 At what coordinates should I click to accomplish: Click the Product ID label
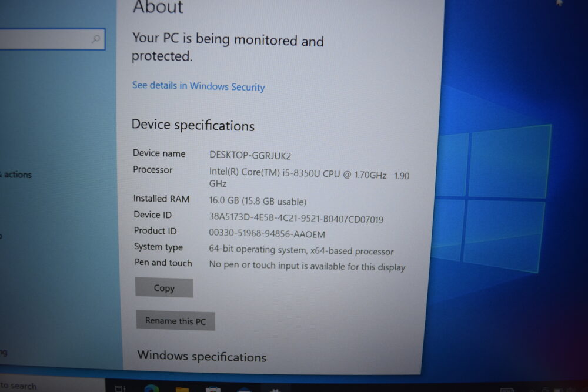[155, 231]
